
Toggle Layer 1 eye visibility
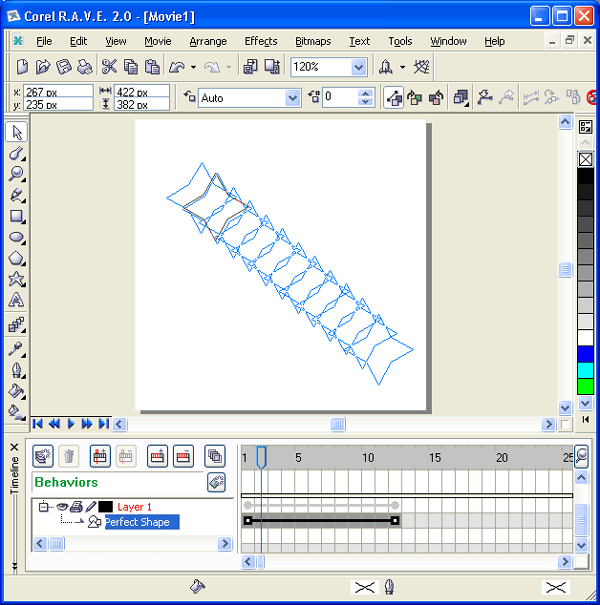coord(62,506)
